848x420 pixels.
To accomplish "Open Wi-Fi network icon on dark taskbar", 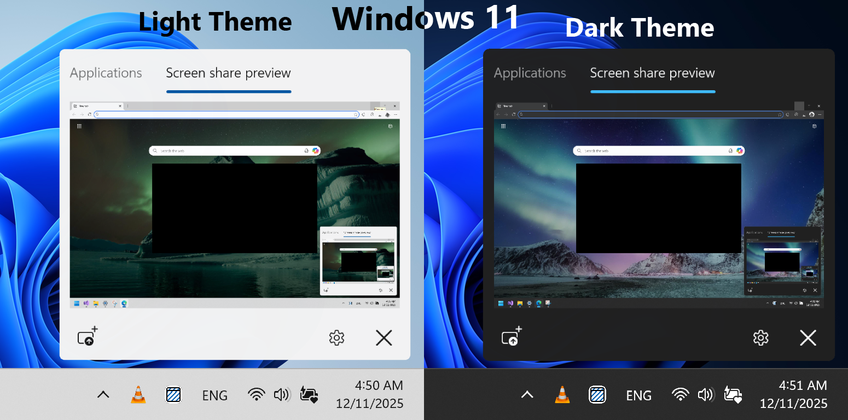I will [x=680, y=395].
